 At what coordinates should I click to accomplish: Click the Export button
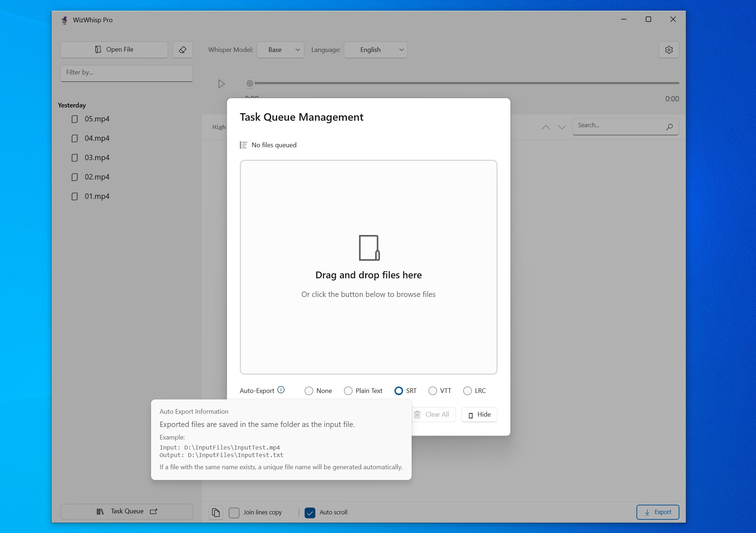pos(658,512)
